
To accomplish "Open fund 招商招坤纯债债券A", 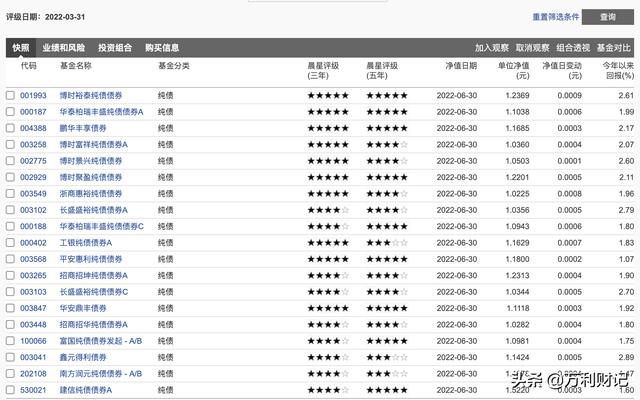I will (x=93, y=276).
